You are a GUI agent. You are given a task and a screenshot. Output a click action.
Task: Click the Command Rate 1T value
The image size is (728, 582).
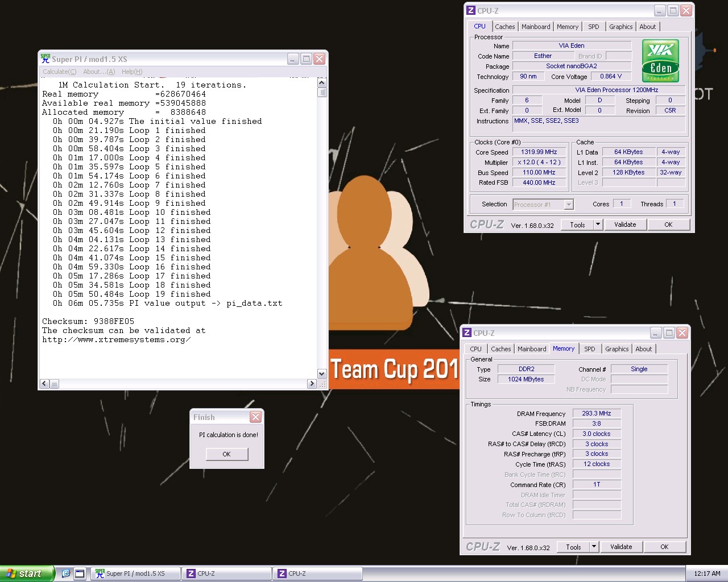pos(597,484)
